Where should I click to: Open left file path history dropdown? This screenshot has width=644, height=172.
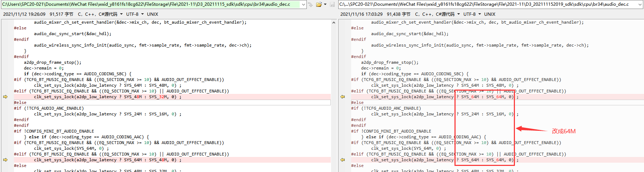[x=304, y=5]
